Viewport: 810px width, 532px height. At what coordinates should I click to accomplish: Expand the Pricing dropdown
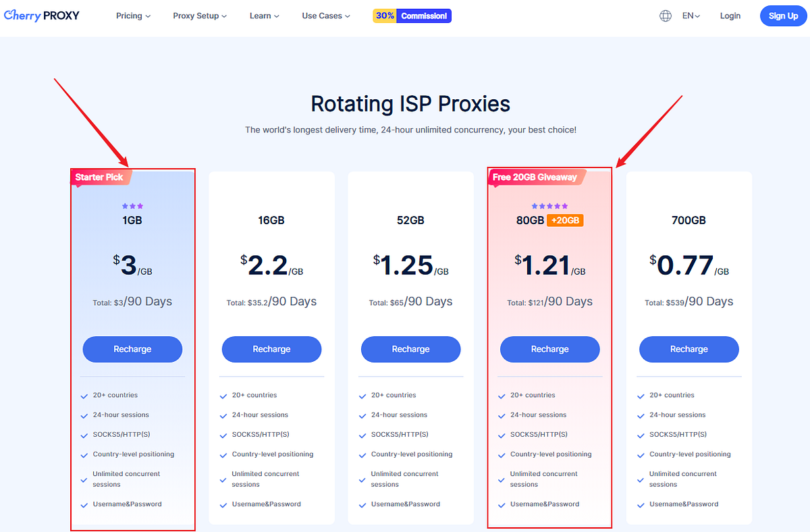pos(133,16)
